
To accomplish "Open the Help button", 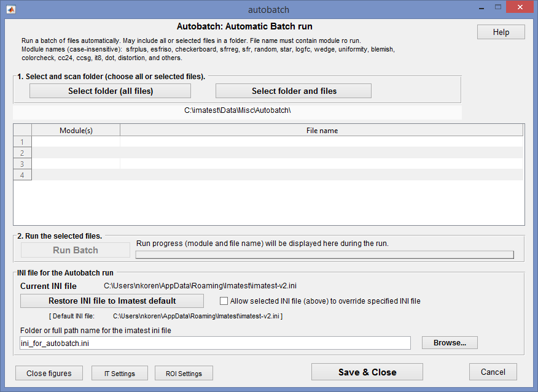I will [x=501, y=33].
